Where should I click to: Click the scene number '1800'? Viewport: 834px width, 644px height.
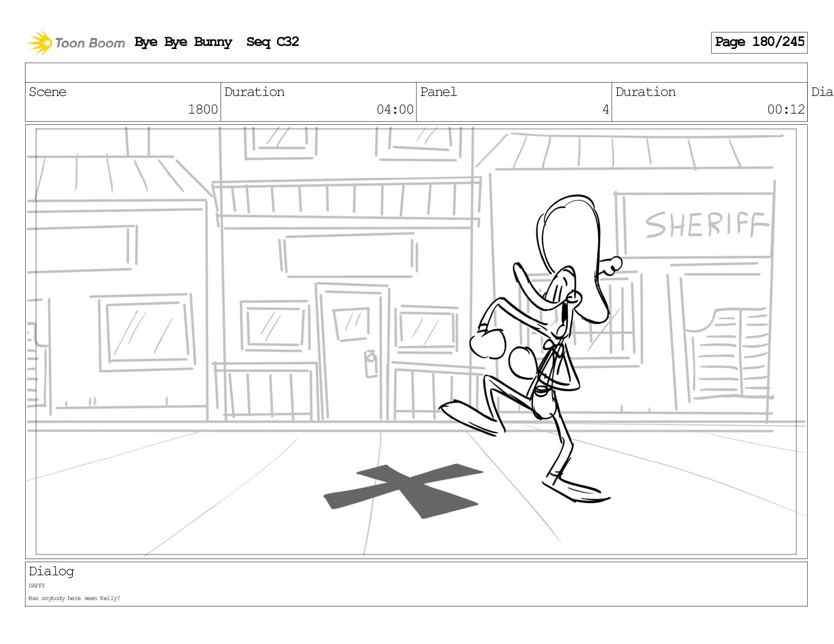pyautogui.click(x=203, y=110)
